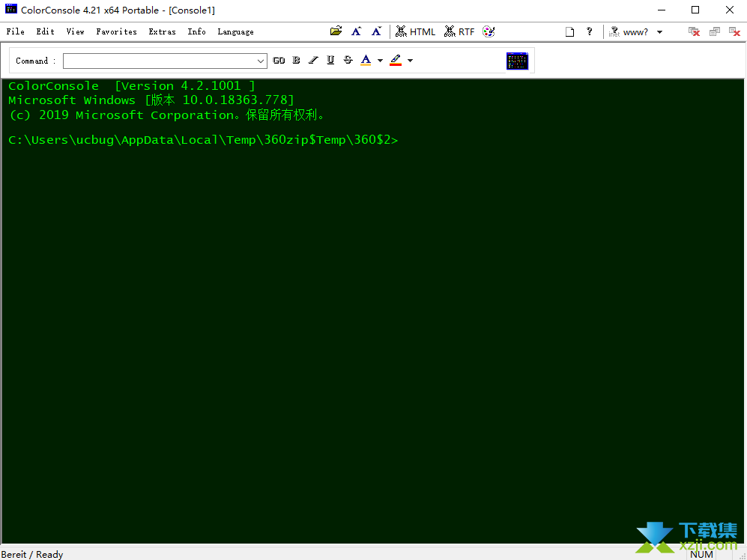747x560 pixels.
Task: Click the 'Microsoft Windows' version line
Action: (x=151, y=100)
